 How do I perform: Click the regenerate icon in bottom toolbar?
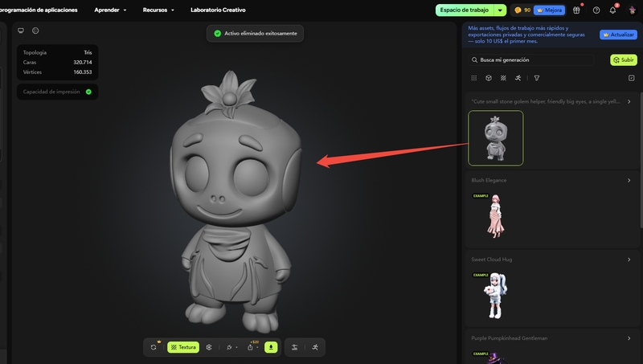point(154,347)
